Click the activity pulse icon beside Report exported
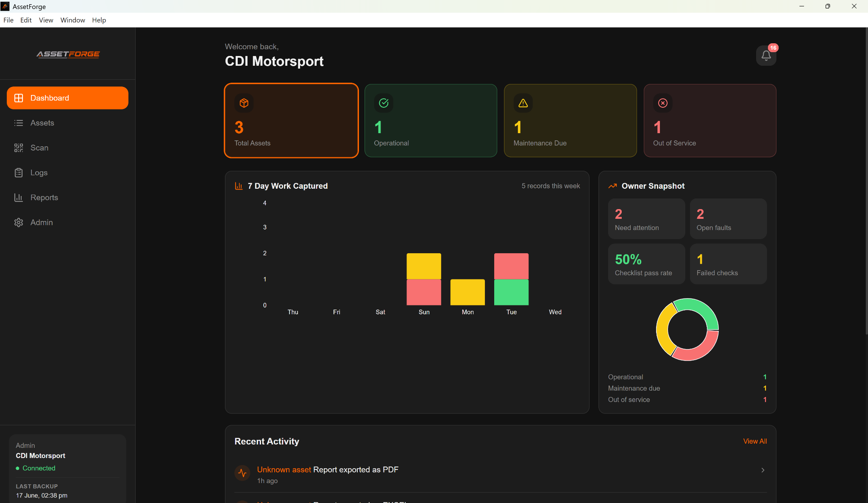Image resolution: width=868 pixels, height=503 pixels. [x=242, y=472]
